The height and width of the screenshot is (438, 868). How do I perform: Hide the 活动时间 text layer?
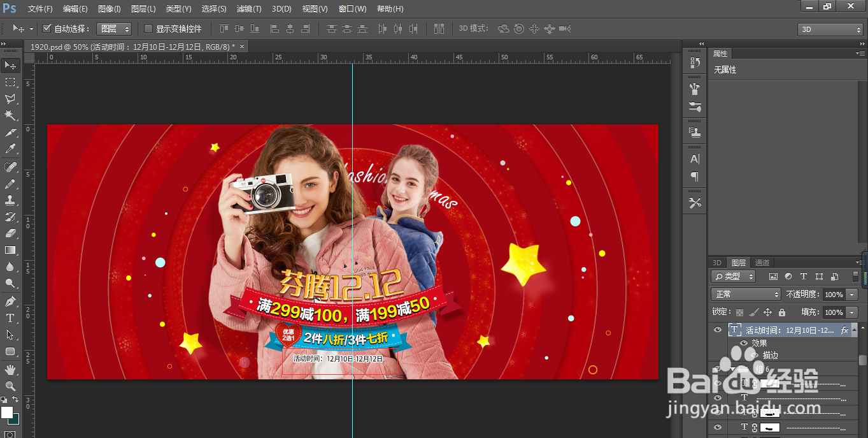click(x=718, y=330)
